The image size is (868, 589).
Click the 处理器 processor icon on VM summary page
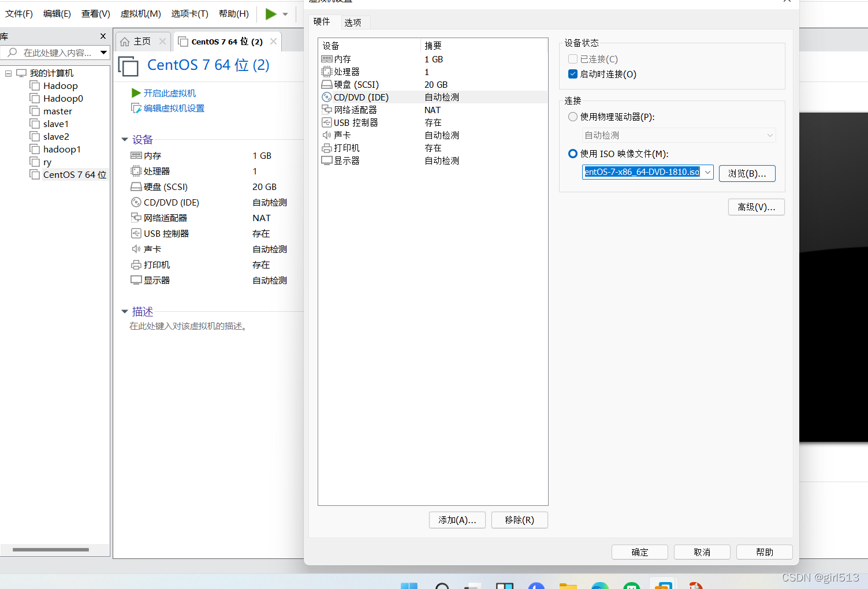coord(136,171)
